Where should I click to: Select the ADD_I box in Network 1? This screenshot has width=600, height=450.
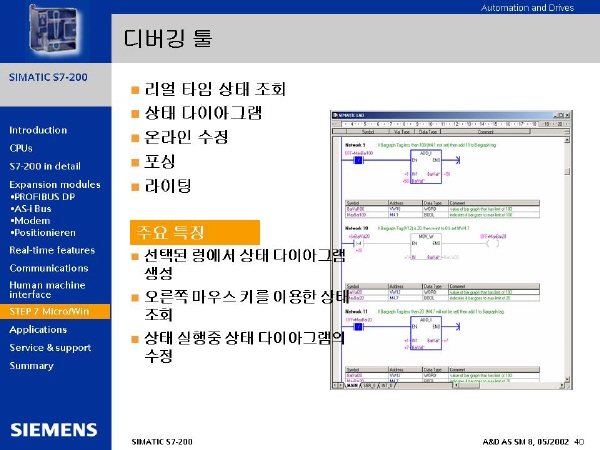coord(426,167)
